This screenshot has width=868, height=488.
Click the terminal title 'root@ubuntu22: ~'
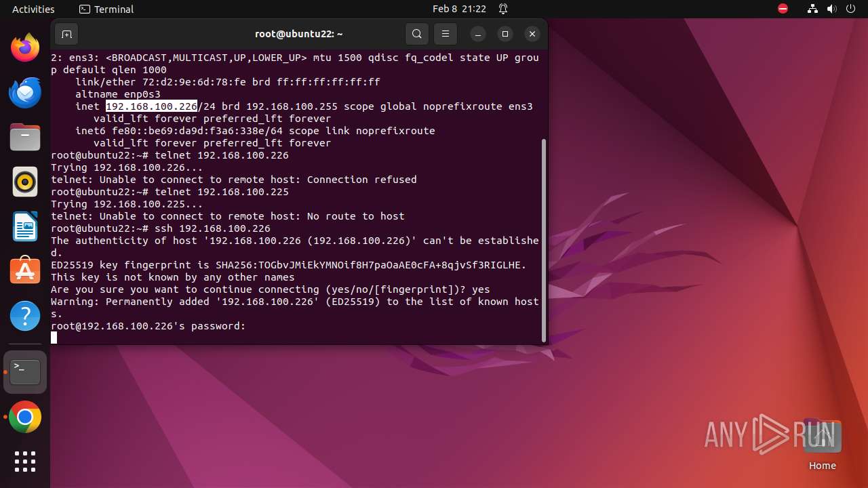(298, 34)
